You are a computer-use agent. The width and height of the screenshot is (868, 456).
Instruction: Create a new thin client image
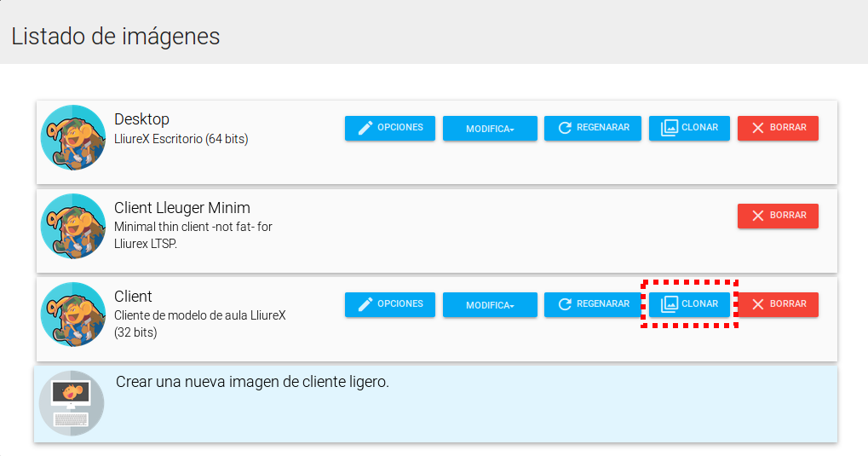click(x=252, y=383)
